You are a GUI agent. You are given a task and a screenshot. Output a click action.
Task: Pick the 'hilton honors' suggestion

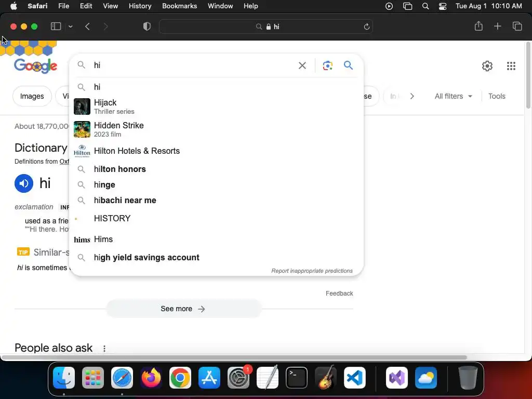[x=216, y=169]
